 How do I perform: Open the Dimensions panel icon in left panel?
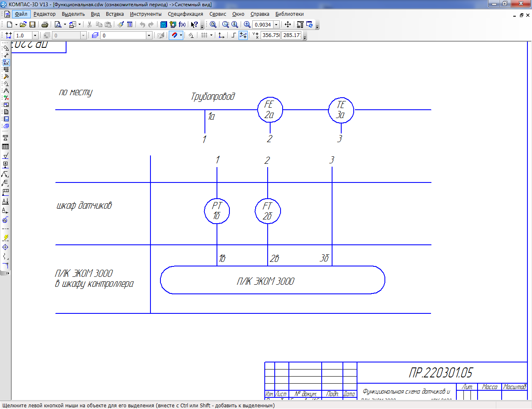[x=6, y=55]
